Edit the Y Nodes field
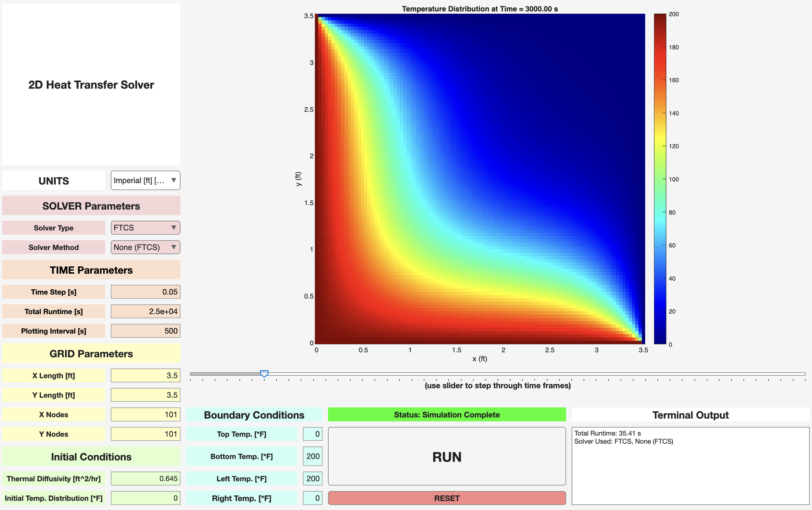 click(x=145, y=434)
